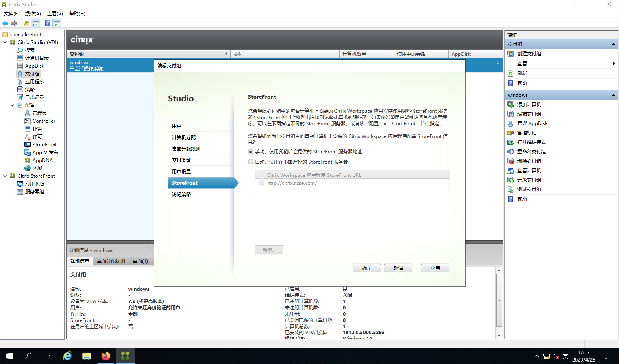Screen dimensions: 619x364
Task: Click the Create Delivery Group (创建交付组) icon
Action: 510,54
